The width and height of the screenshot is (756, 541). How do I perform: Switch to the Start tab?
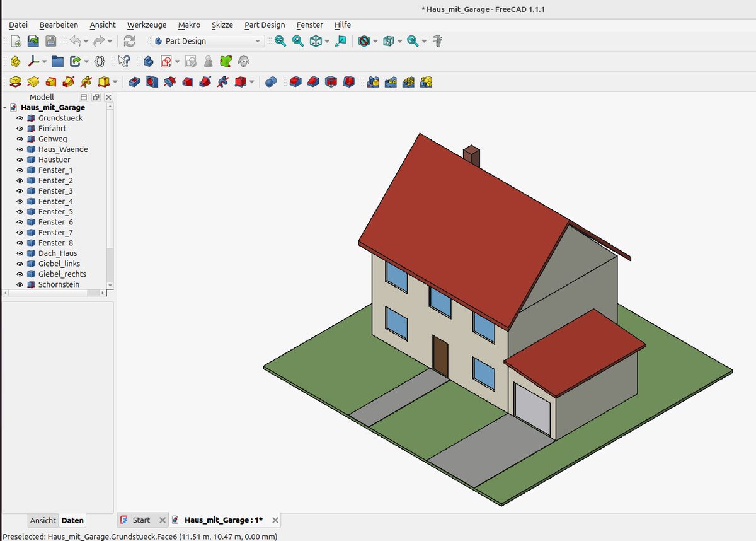(142, 520)
